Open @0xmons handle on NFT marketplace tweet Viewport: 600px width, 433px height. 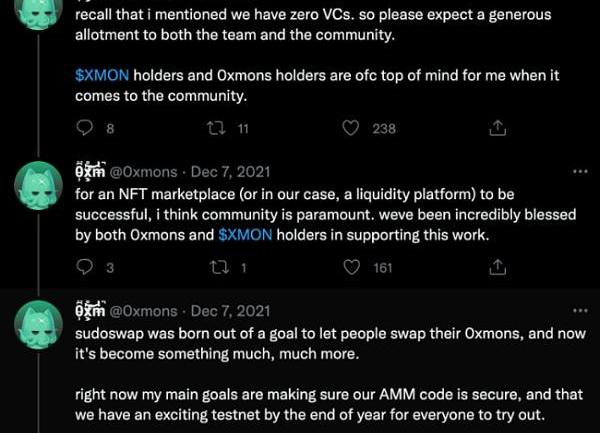(x=145, y=172)
